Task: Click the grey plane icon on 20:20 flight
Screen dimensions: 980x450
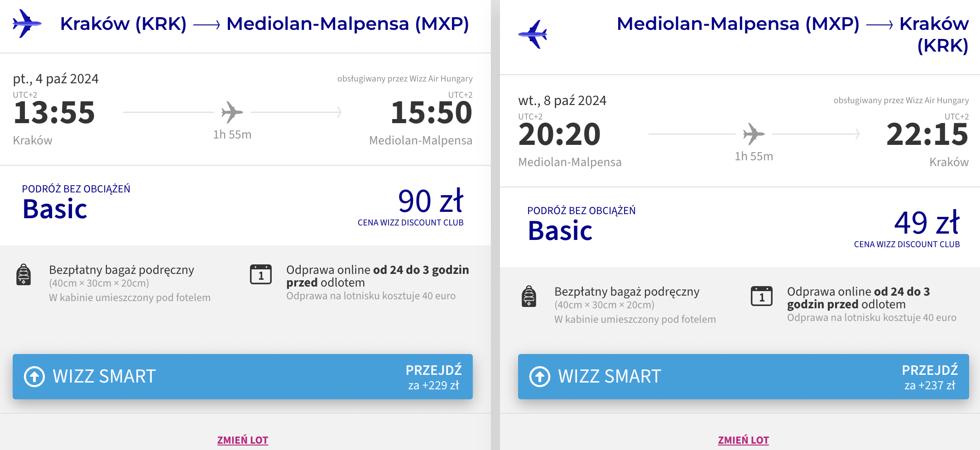Action: (x=754, y=134)
